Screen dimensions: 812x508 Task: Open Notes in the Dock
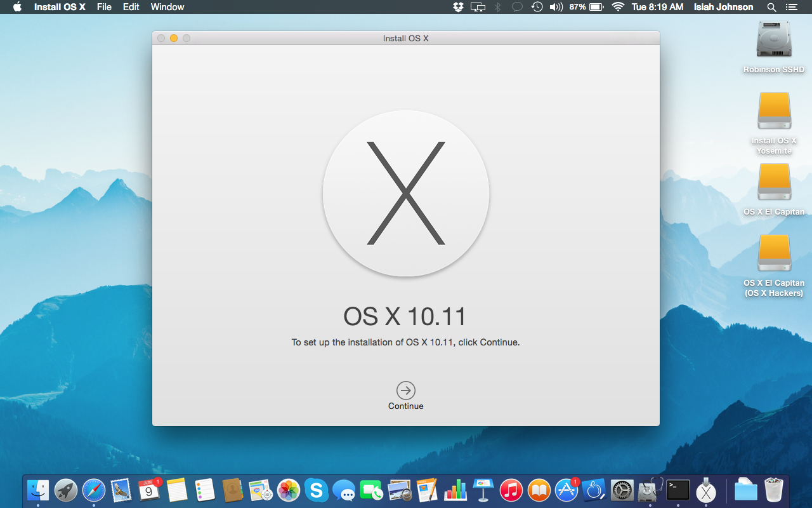177,490
